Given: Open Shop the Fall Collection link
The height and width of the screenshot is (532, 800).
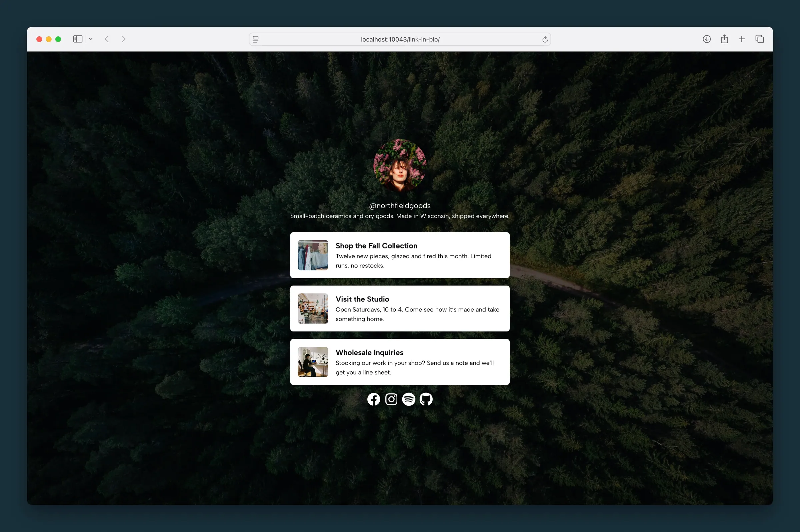Looking at the screenshot, I should click(400, 255).
